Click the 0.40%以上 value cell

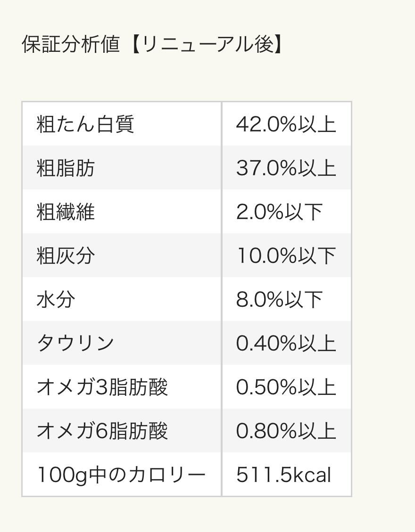[x=286, y=344]
